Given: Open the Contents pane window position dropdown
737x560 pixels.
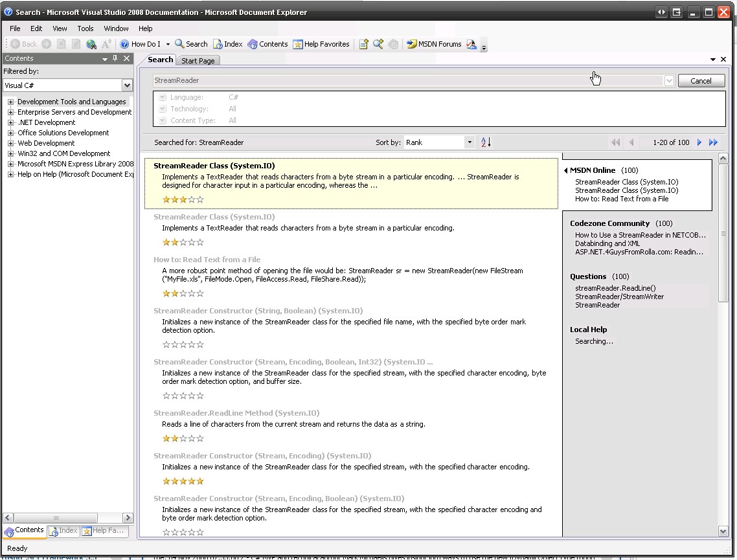Looking at the screenshot, I should click(x=105, y=59).
